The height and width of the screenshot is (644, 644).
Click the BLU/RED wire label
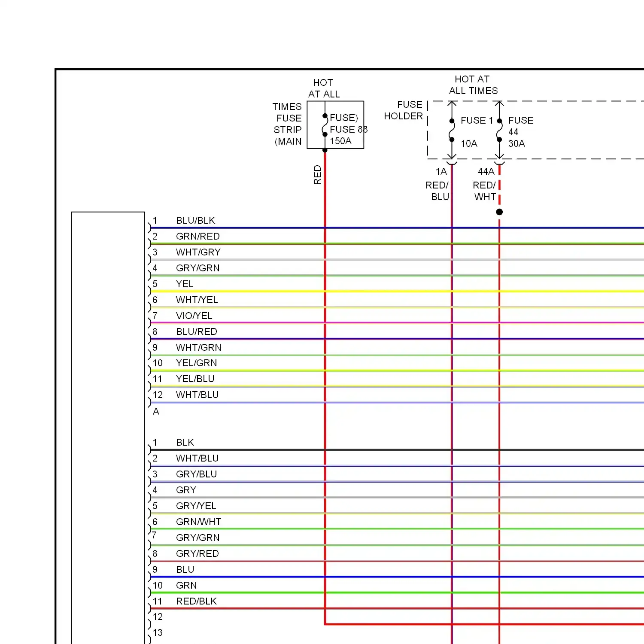click(197, 331)
